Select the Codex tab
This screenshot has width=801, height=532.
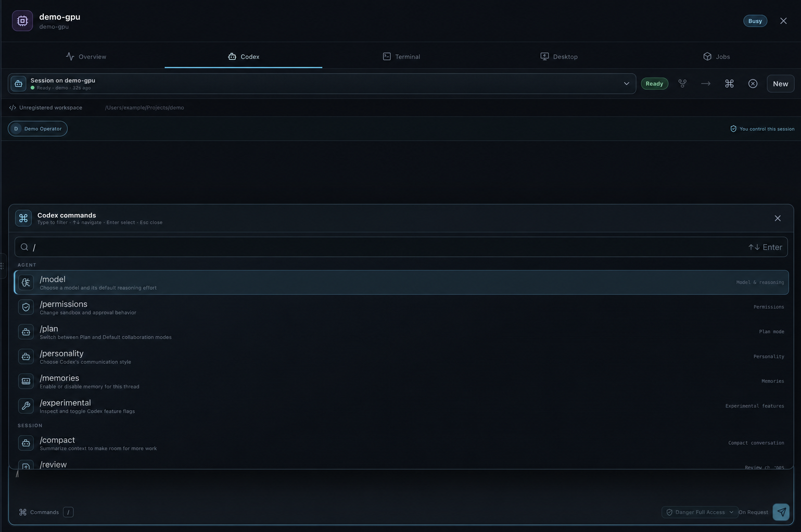pyautogui.click(x=244, y=56)
